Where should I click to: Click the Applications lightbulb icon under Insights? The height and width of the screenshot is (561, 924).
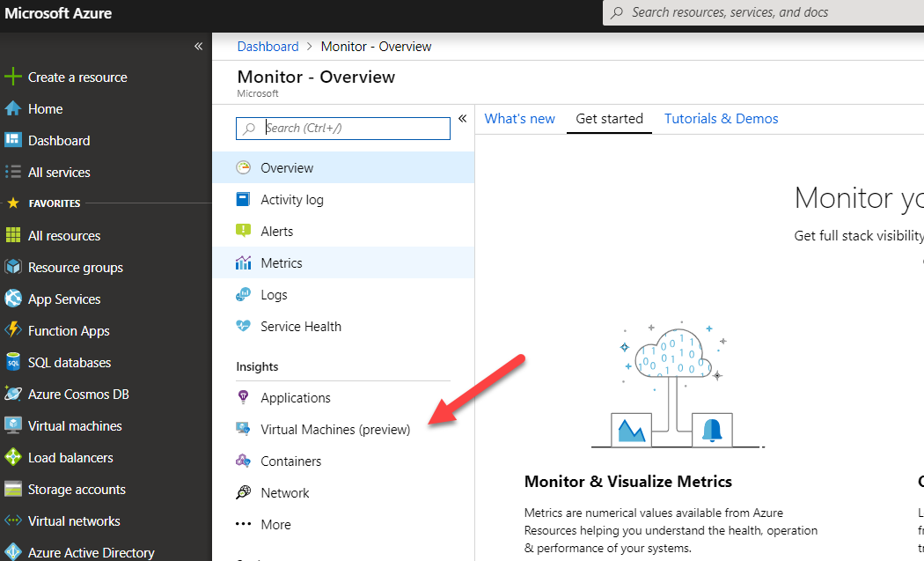(x=244, y=398)
